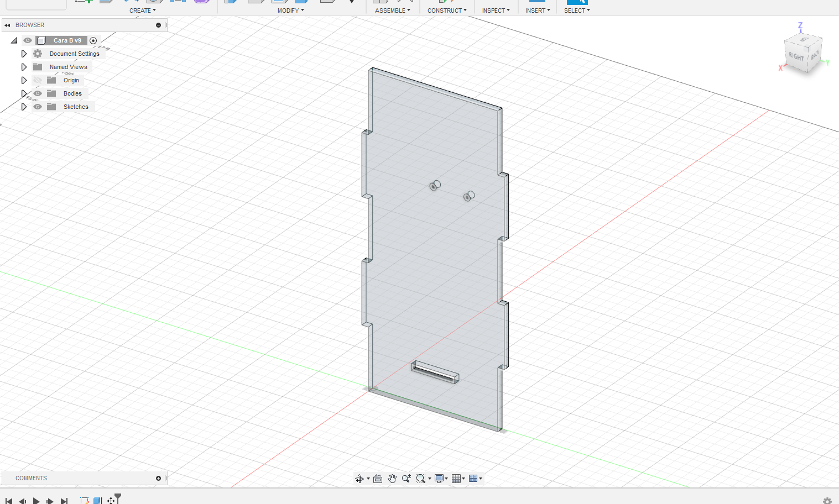839x504 pixels.
Task: Expand Named Views node
Action: pos(24,67)
